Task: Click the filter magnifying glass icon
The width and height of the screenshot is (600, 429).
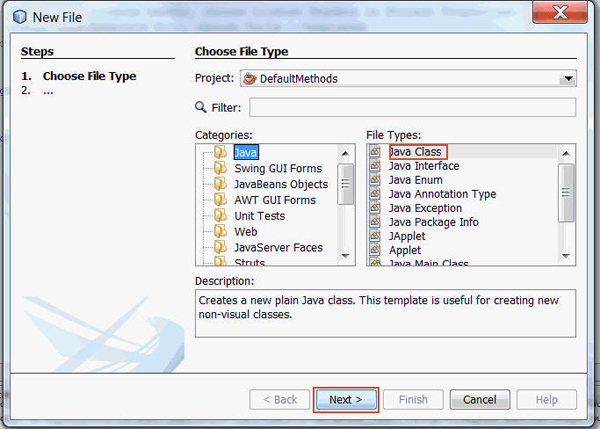Action: (x=201, y=107)
